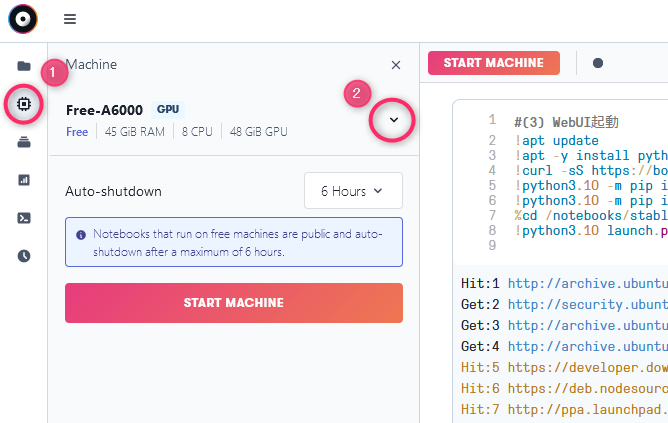Viewport: 668px width, 423px height.
Task: Open the Datasets stack icon in sidebar
Action: 24,142
